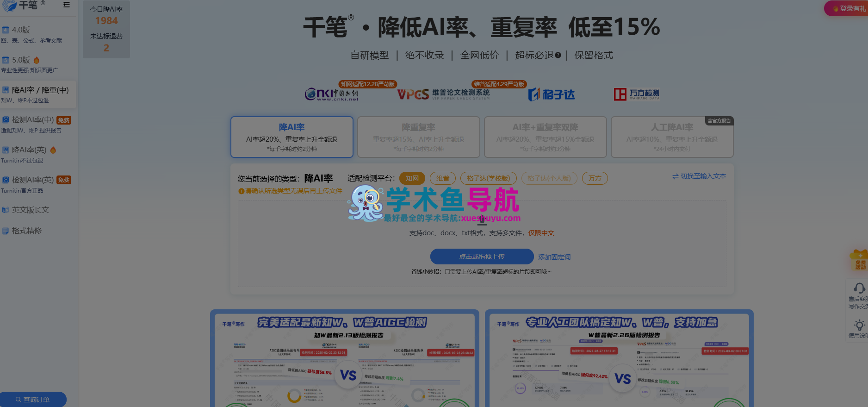This screenshot has width=868, height=407.
Task: Click the 格子达 logo
Action: tap(552, 94)
